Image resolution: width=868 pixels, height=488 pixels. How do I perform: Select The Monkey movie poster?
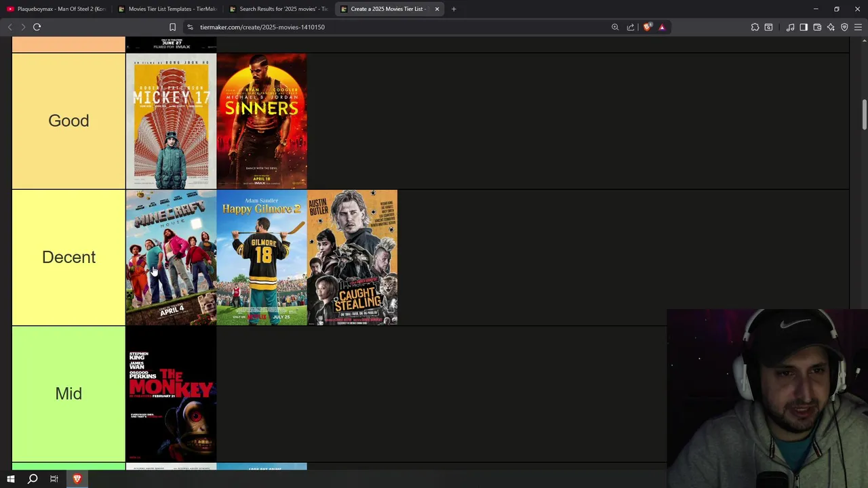click(x=171, y=394)
